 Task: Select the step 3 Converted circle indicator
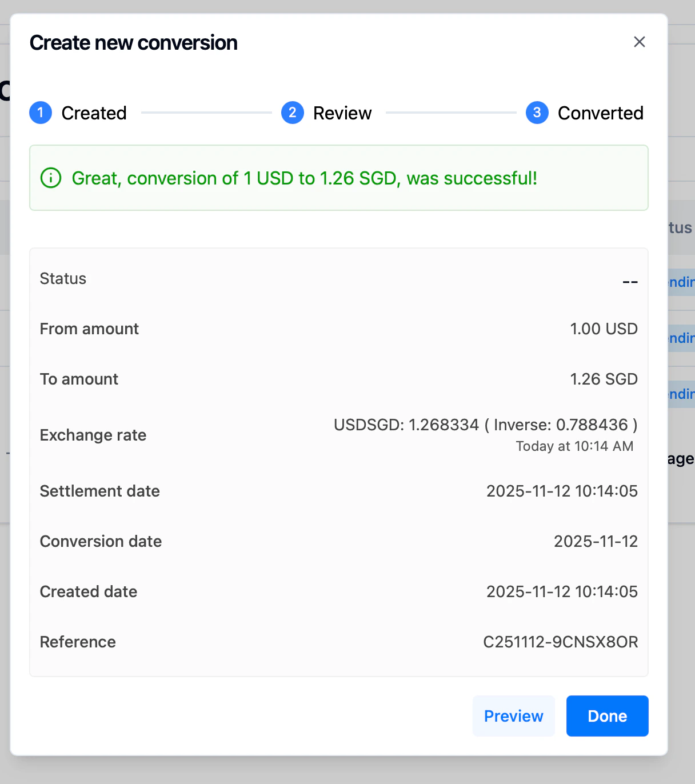[537, 113]
